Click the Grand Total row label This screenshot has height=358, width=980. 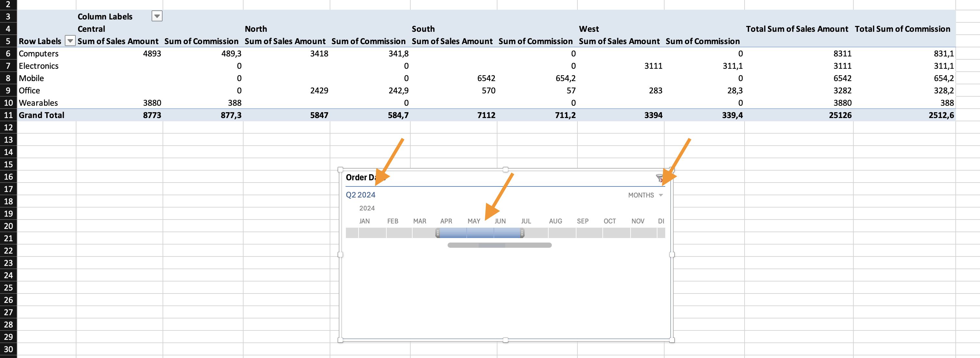(41, 115)
